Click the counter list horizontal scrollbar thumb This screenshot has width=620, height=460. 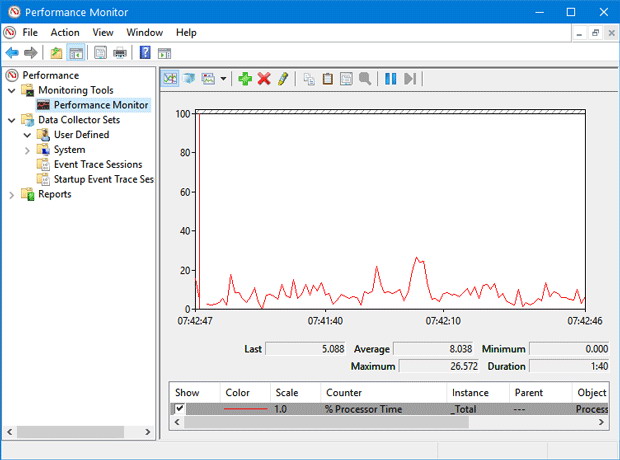[327, 422]
